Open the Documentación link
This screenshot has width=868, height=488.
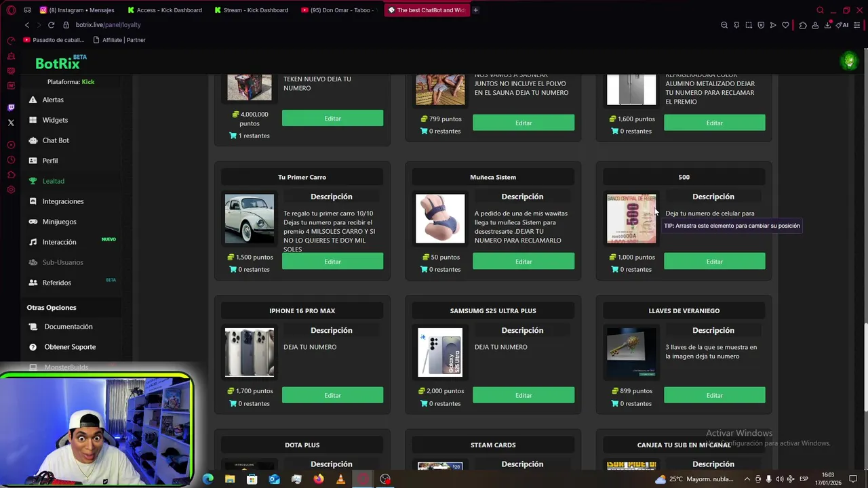(x=68, y=327)
